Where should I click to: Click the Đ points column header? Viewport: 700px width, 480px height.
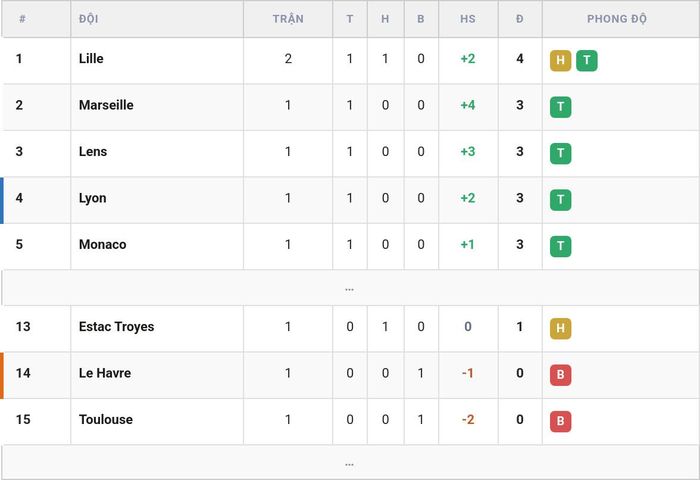point(520,19)
